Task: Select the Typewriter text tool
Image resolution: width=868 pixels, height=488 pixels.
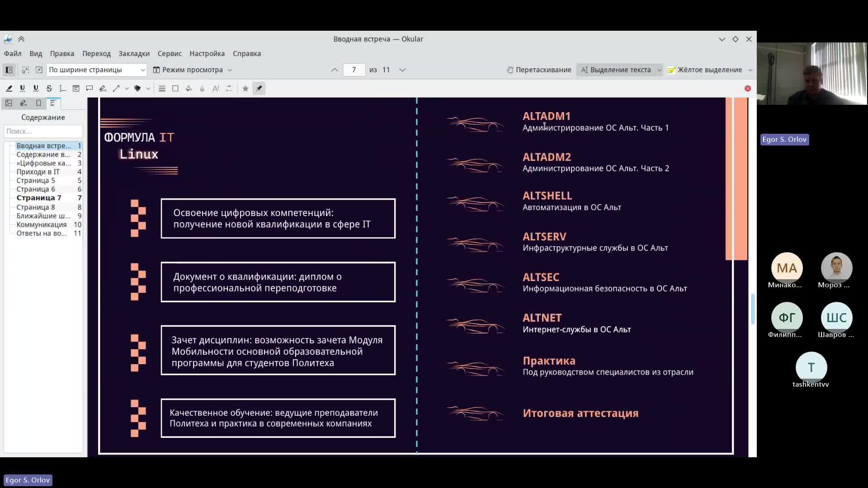Action: coord(63,89)
